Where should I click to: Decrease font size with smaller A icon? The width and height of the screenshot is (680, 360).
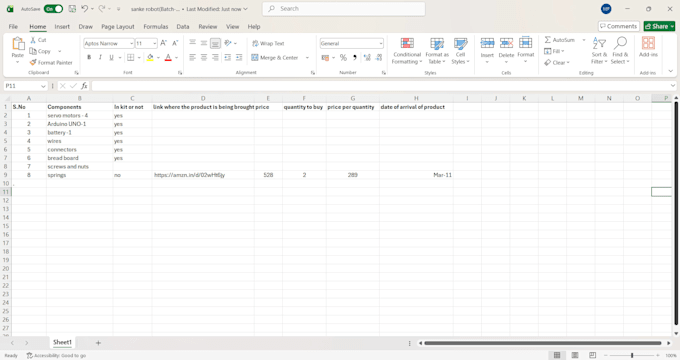click(x=175, y=43)
